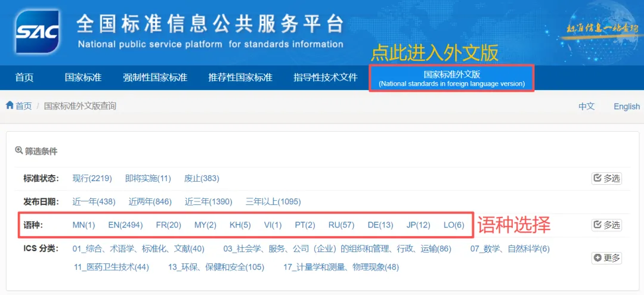Select ICS 07_数学、自然科学(6)
Screen dimensions: 644x295
tap(510, 249)
